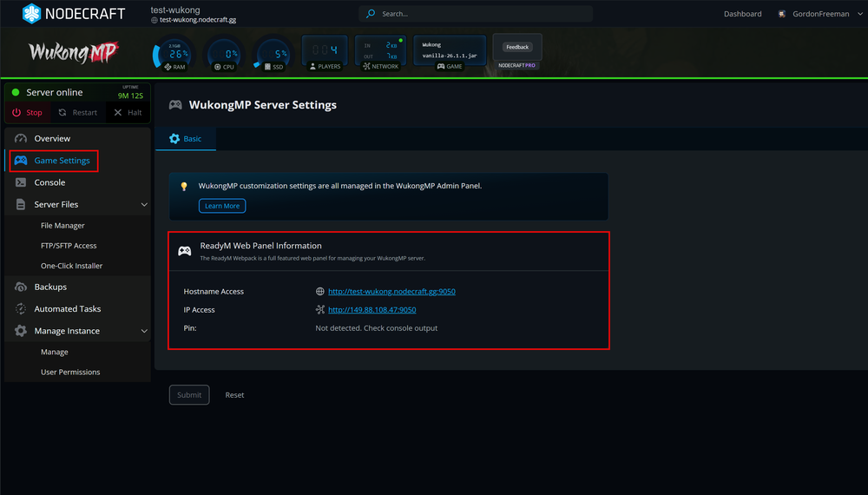Click the ReadyM Web Panel gamepad icon

[184, 251]
